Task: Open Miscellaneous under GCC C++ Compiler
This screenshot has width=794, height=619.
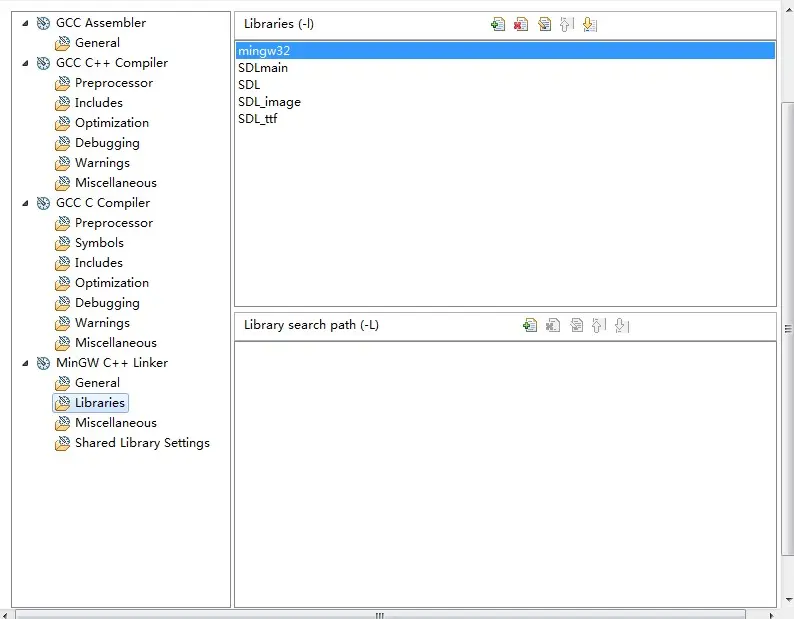Action: coord(116,183)
